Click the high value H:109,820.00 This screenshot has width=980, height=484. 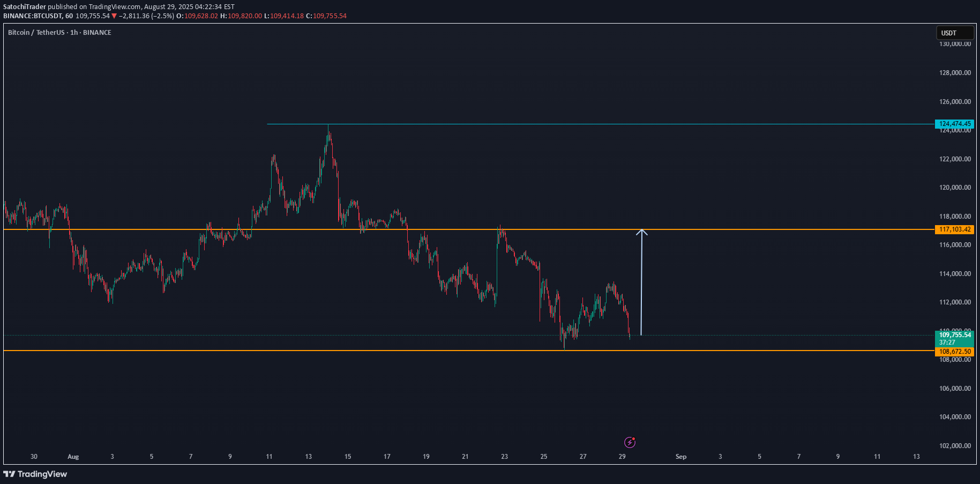tap(241, 16)
